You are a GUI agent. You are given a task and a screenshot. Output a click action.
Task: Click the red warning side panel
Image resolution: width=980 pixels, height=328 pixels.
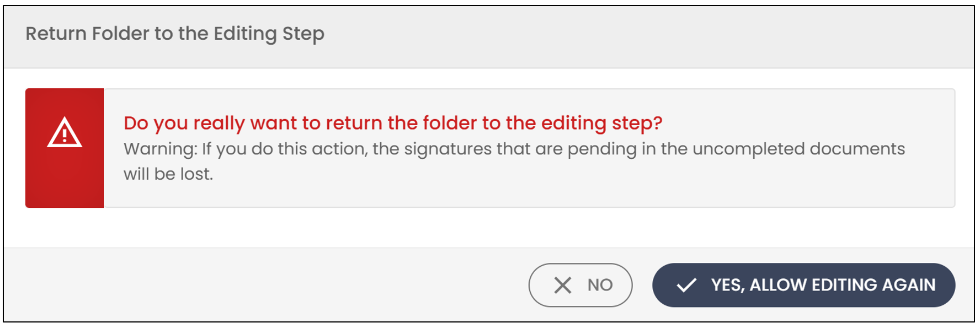(x=65, y=148)
